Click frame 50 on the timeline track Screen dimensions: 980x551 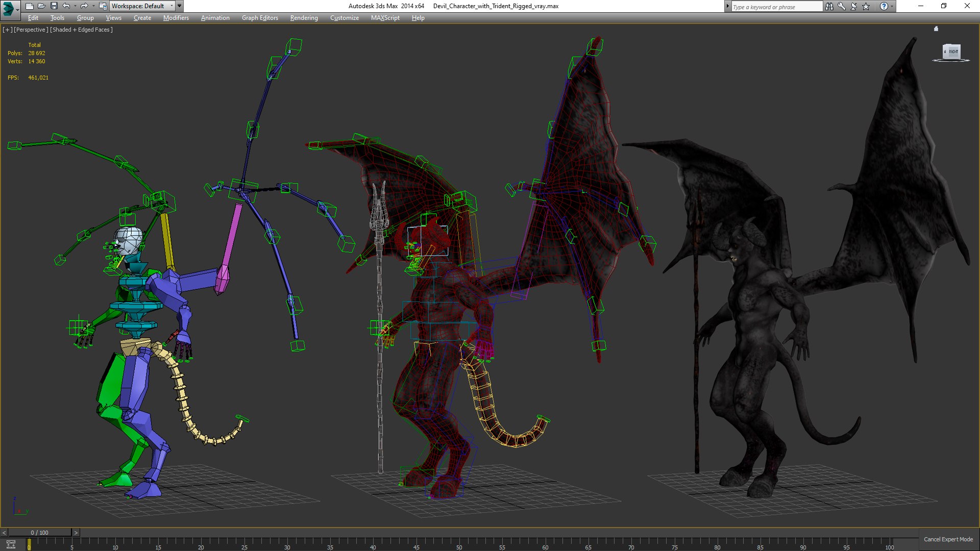click(x=459, y=544)
